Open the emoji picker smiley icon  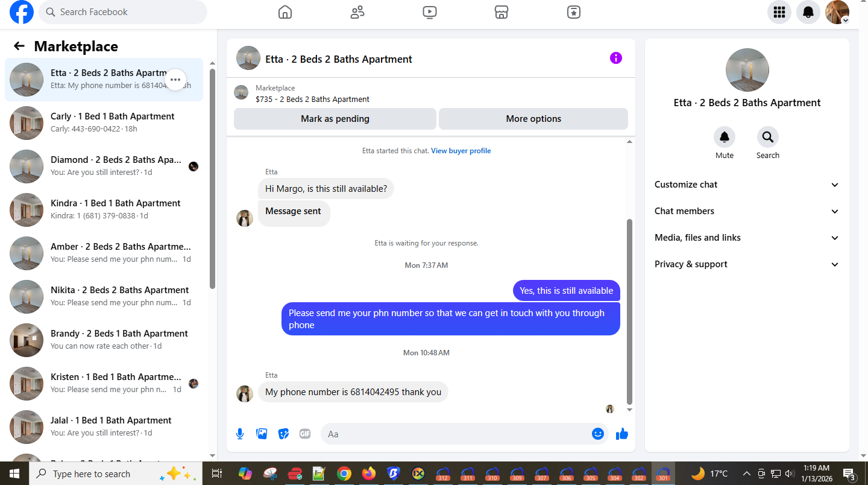tap(598, 434)
